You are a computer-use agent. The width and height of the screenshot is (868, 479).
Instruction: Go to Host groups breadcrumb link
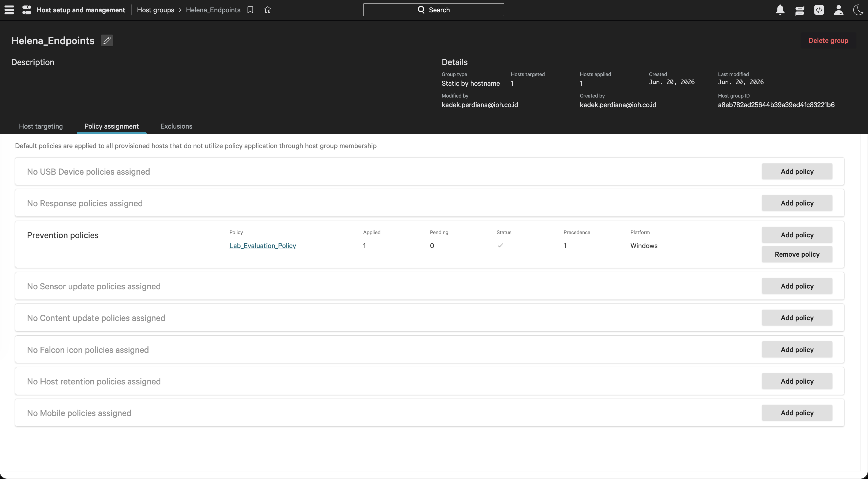155,10
